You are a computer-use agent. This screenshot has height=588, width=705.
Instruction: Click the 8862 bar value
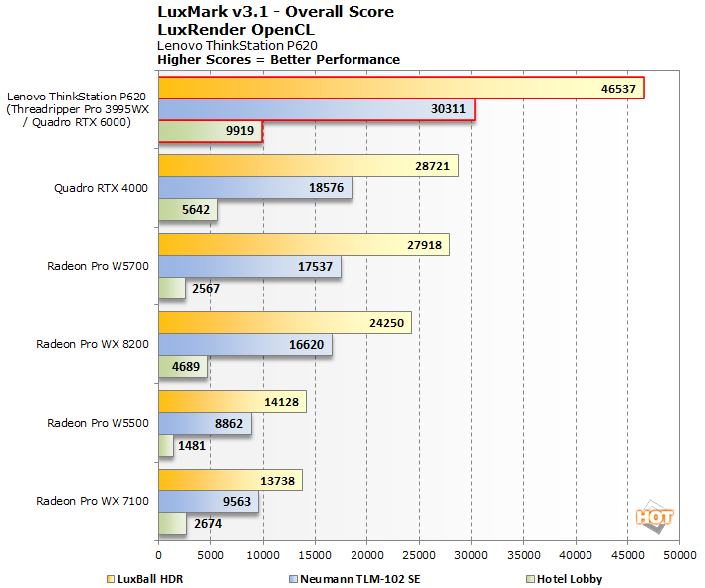pos(229,424)
